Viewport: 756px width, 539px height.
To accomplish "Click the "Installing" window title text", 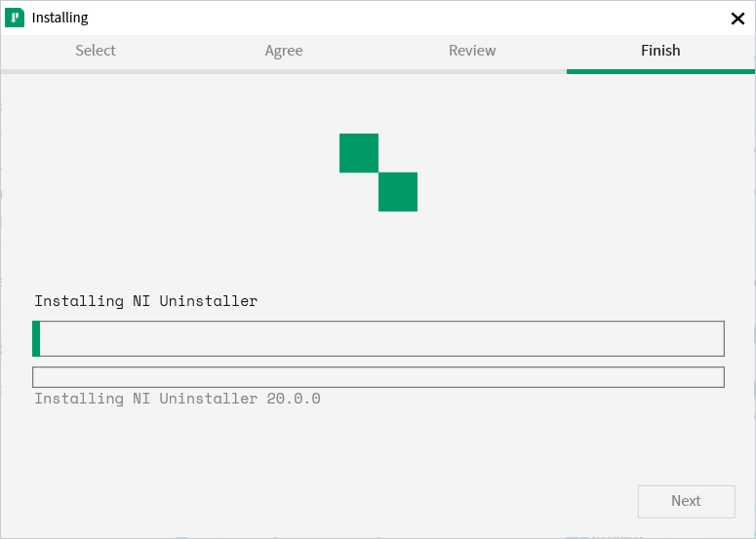I will pos(60,18).
